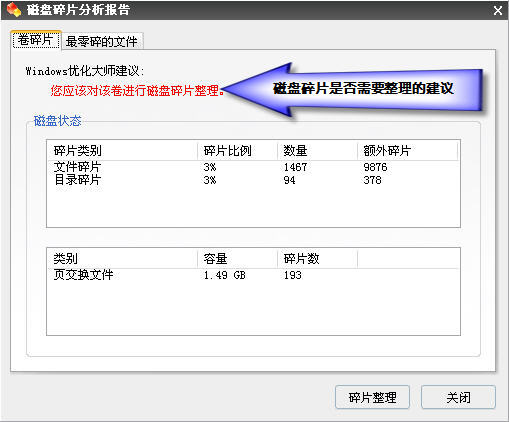Select the 文件碎片 row

pyautogui.click(x=253, y=167)
